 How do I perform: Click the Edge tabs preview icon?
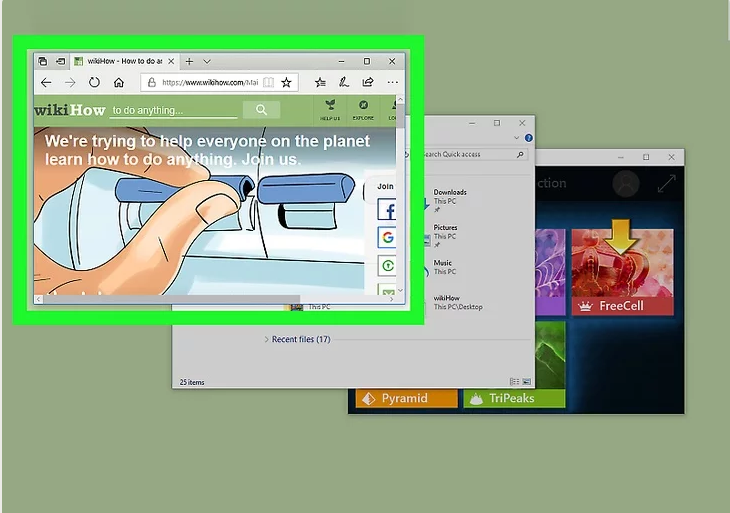coord(43,61)
